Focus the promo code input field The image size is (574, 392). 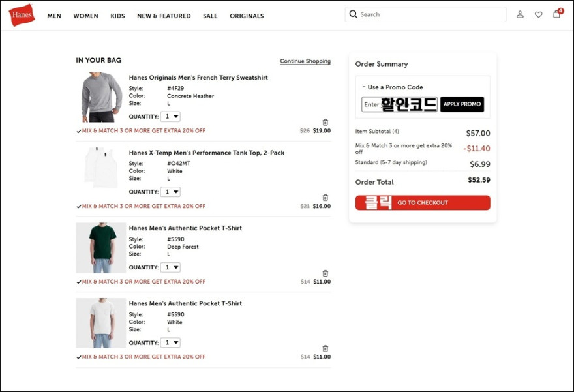coord(399,104)
